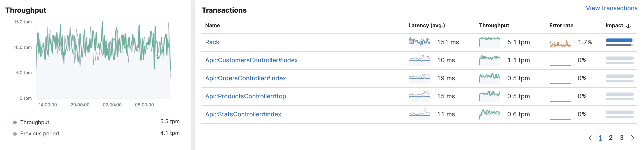Open the Rack transaction
Image resolution: width=644 pixels, height=150 pixels.
212,42
